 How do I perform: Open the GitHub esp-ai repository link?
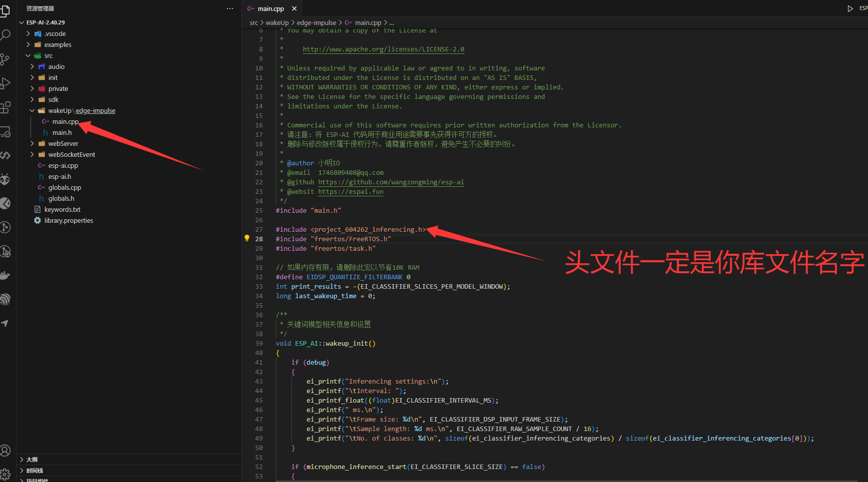click(391, 182)
